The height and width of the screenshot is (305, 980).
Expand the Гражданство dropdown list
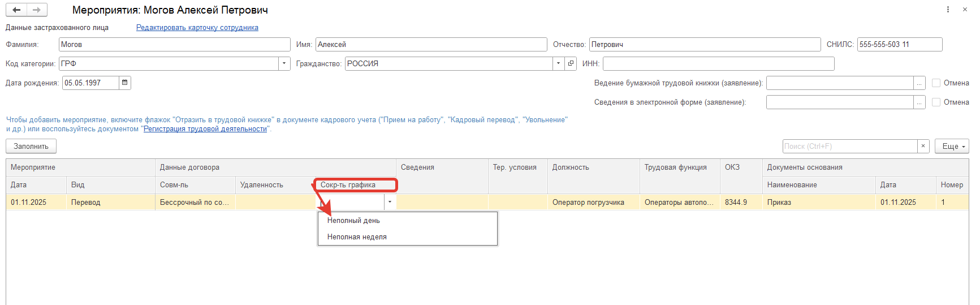558,63
